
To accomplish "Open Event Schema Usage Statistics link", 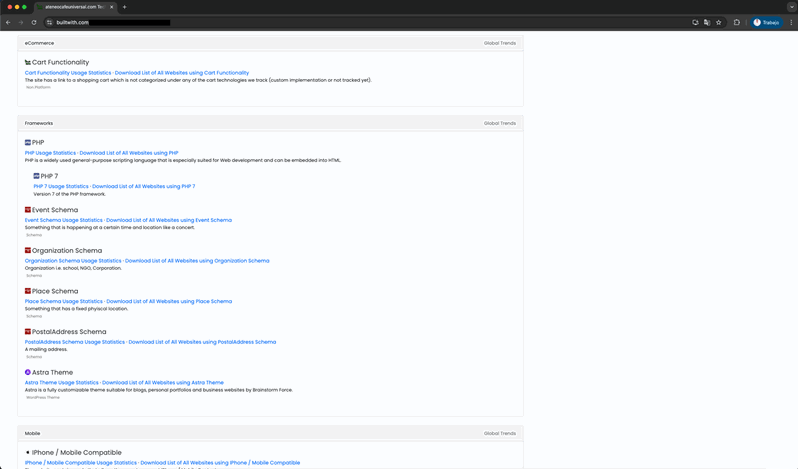I will point(64,220).
